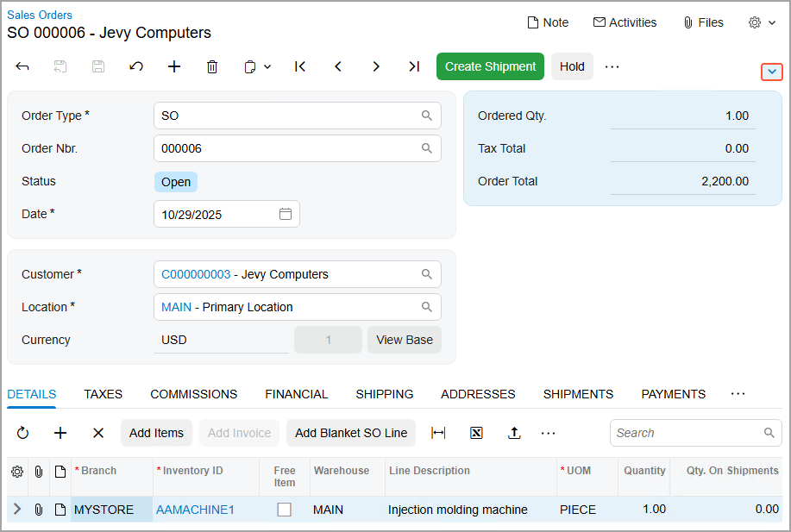Click the Sales Orders breadcrumb link
Screen dimensions: 791x532
click(40, 16)
